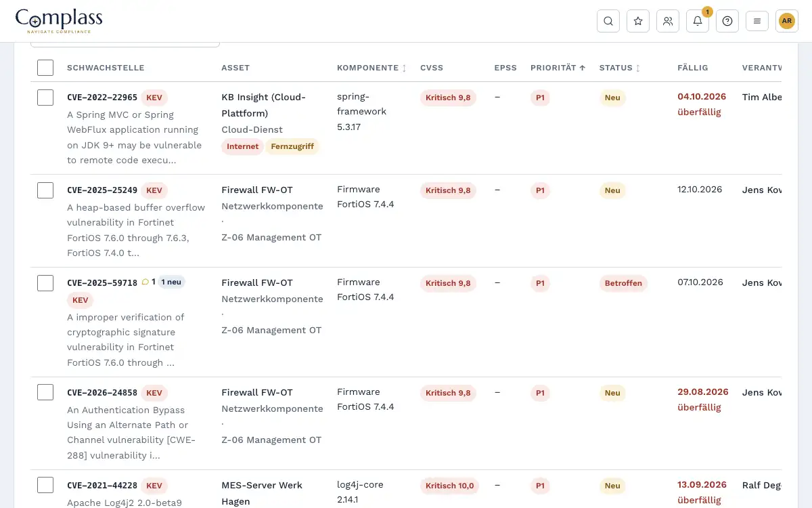
Task: Tick the select-all checkbox in the table header
Action: tap(45, 68)
